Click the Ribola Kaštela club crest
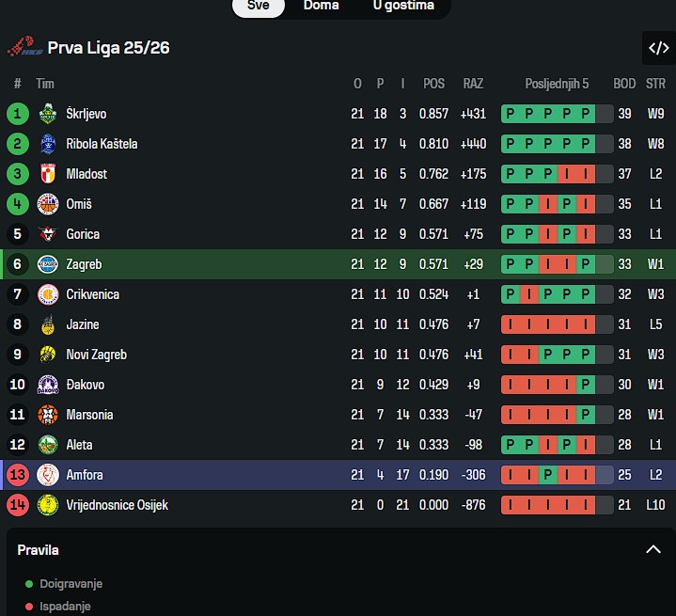 tap(47, 144)
